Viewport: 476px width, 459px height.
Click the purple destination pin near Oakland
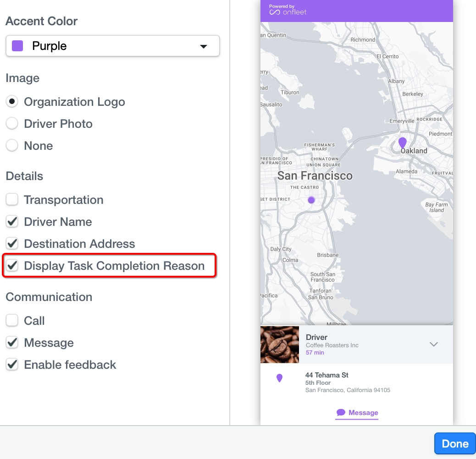pyautogui.click(x=403, y=142)
